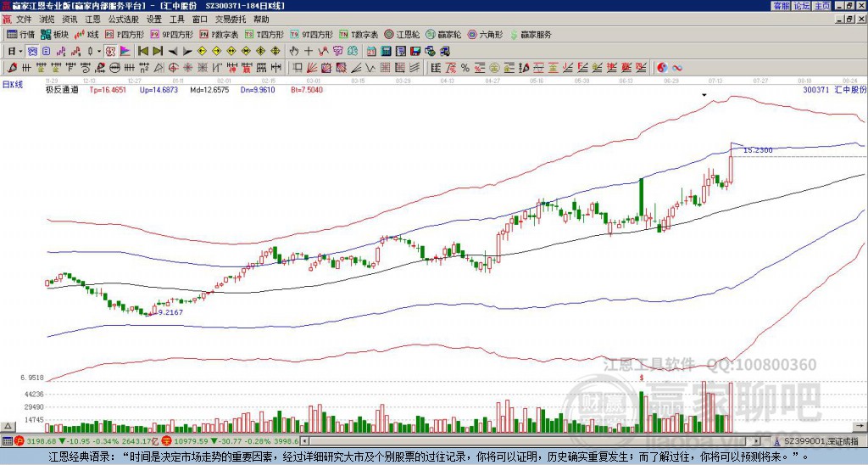Expand the candlestick style dropdown arrow
868x465 pixels.
(99, 51)
